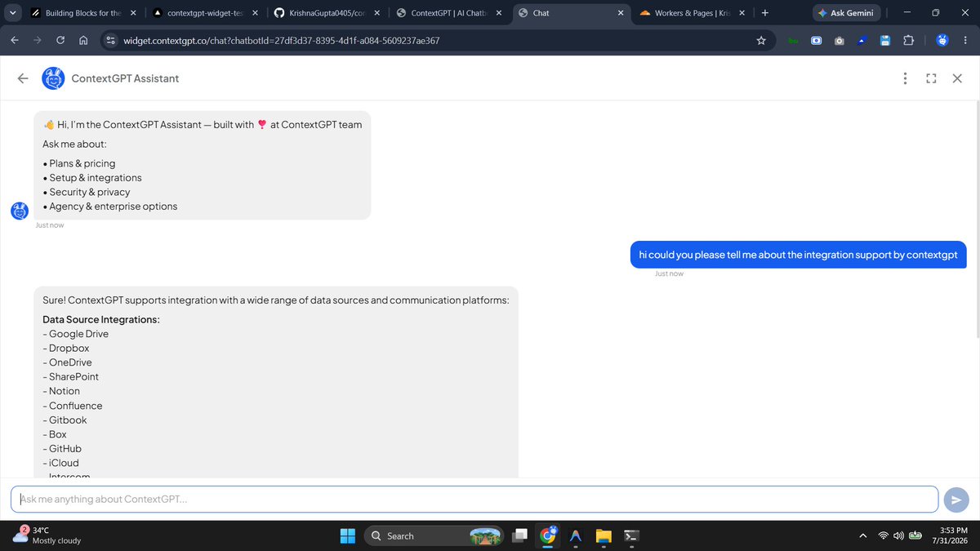Click 'Data Source Integrations:' heading
This screenshot has width=980, height=551.
101,319
